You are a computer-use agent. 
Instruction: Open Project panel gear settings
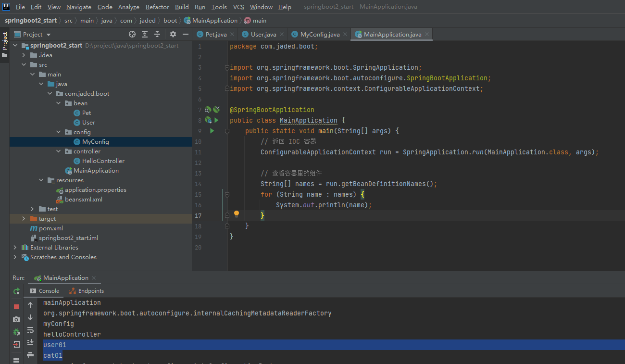pyautogui.click(x=173, y=34)
